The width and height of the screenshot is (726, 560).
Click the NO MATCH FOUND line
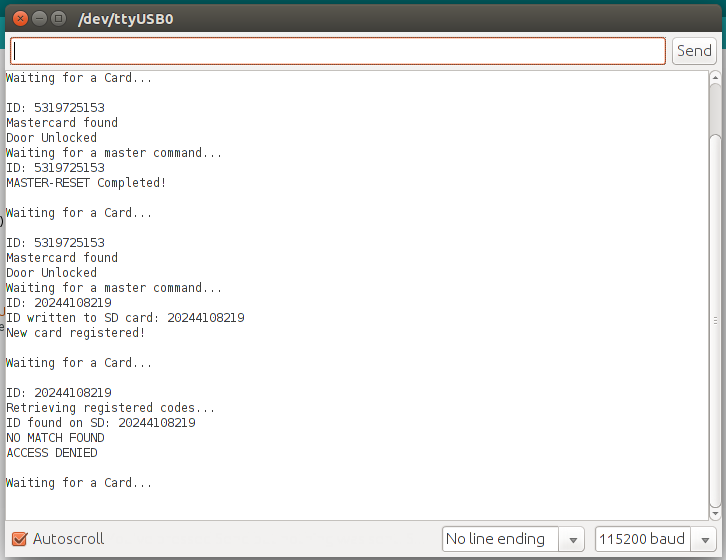point(55,438)
